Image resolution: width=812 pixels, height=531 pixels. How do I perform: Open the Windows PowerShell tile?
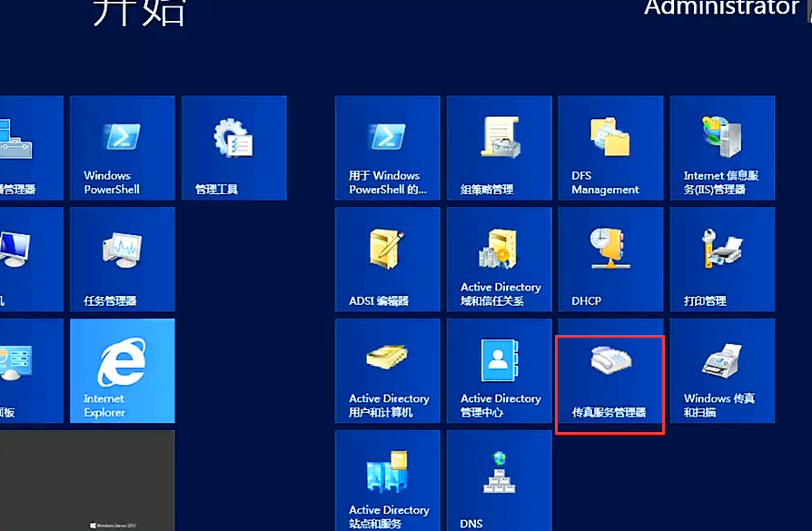click(x=123, y=147)
